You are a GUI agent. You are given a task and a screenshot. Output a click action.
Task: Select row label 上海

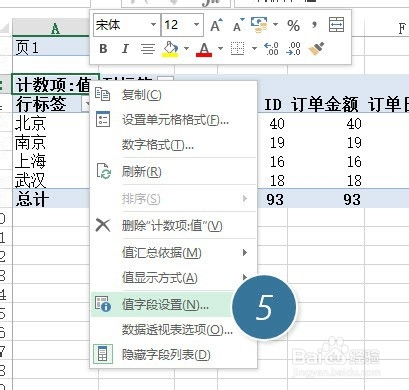point(31,161)
